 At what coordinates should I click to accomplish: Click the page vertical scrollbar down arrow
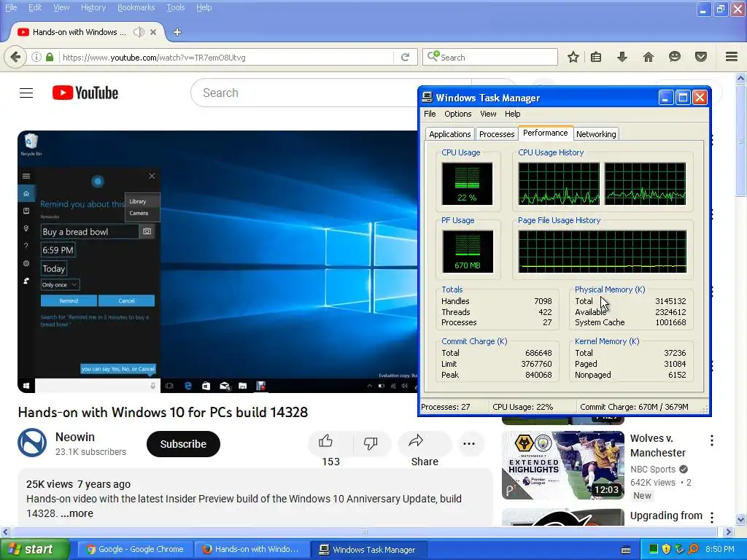pyautogui.click(x=741, y=519)
